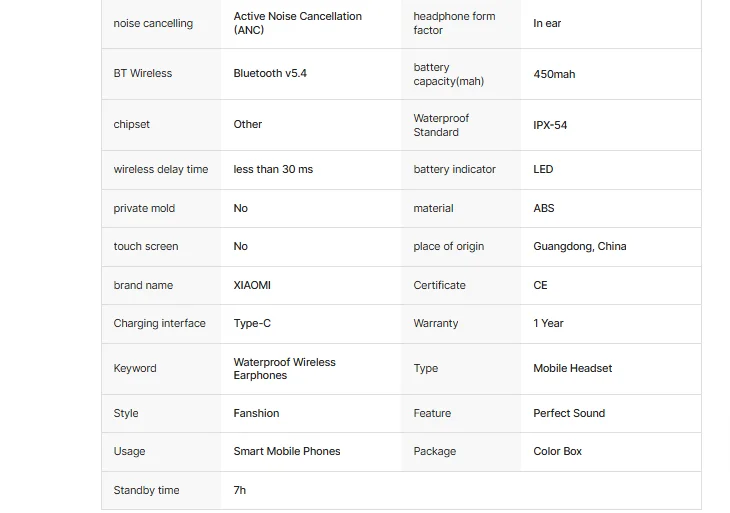Click the Fanshion style value
This screenshot has height=513, width=730.
pyautogui.click(x=256, y=413)
